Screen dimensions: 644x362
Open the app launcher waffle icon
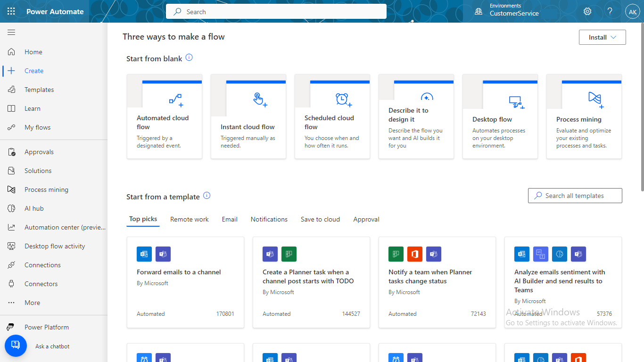[x=11, y=11]
